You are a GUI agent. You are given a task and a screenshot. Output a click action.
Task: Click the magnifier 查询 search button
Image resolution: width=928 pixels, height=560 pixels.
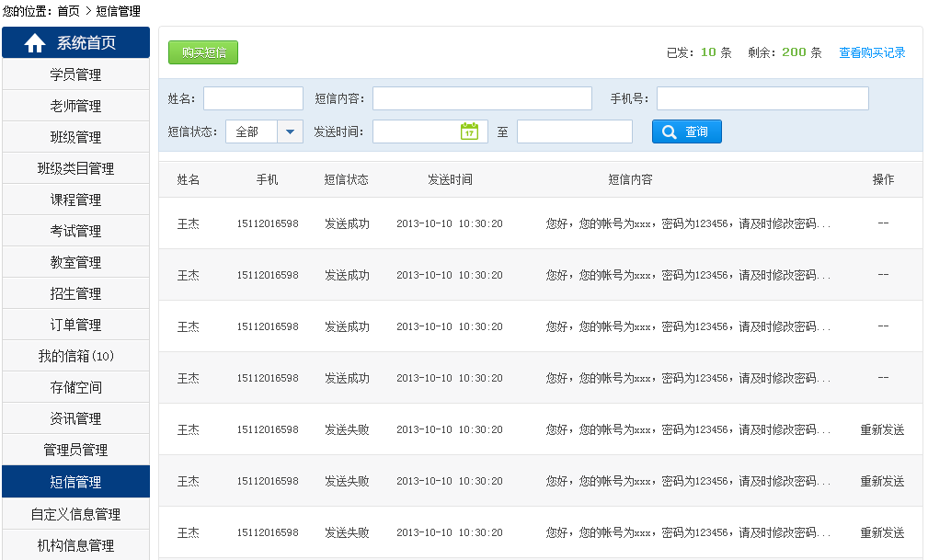686,131
